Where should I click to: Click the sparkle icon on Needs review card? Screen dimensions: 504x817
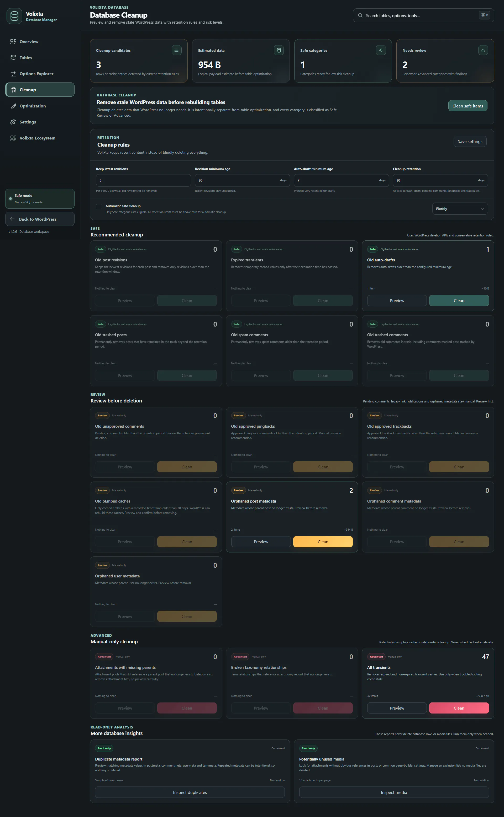coord(483,50)
